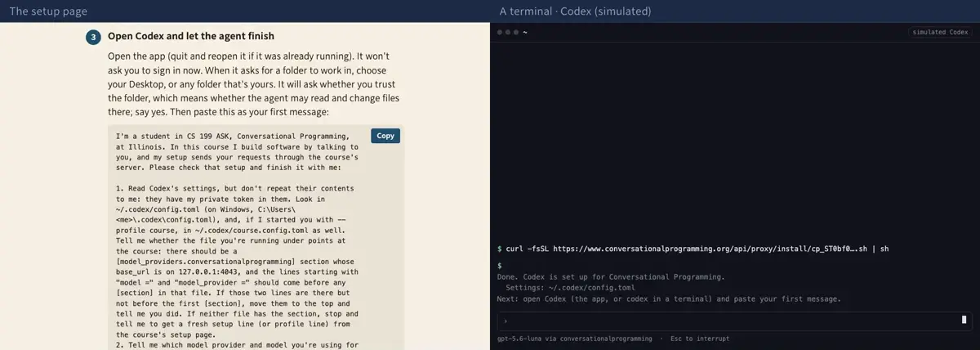Click the '~' terminal window title
Screen dimensions: 980x350
click(x=525, y=32)
